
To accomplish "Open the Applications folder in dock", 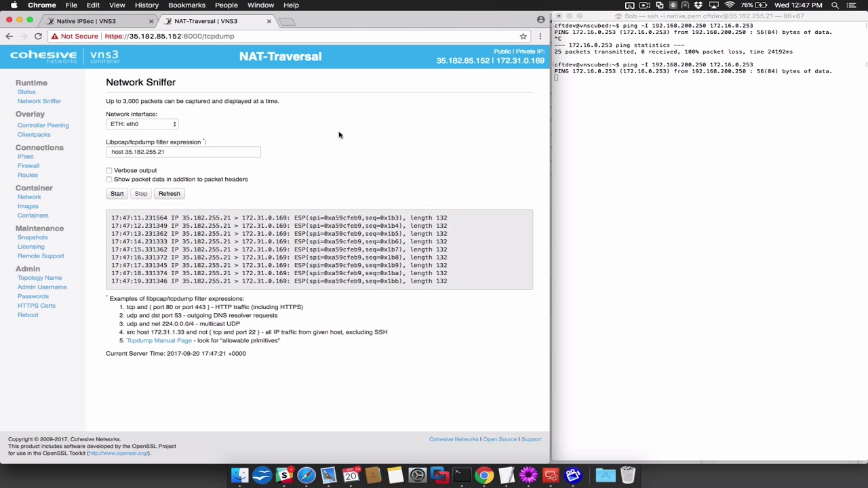I will point(606,476).
